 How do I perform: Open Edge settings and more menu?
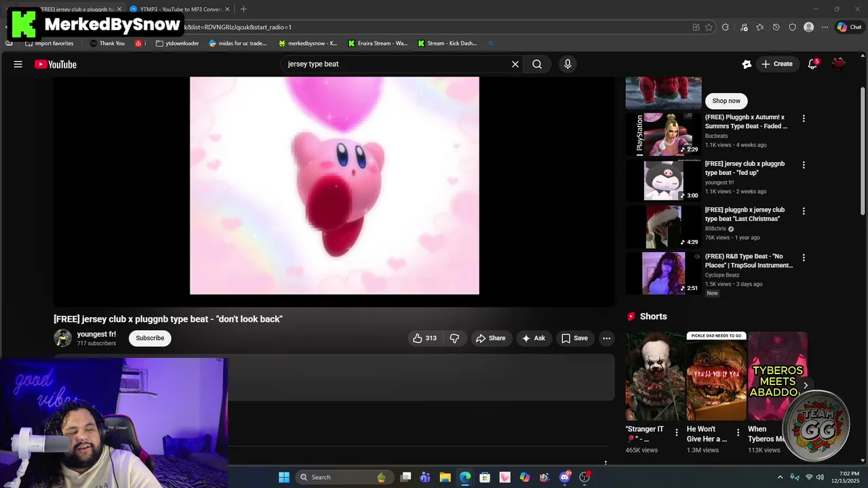(x=825, y=27)
